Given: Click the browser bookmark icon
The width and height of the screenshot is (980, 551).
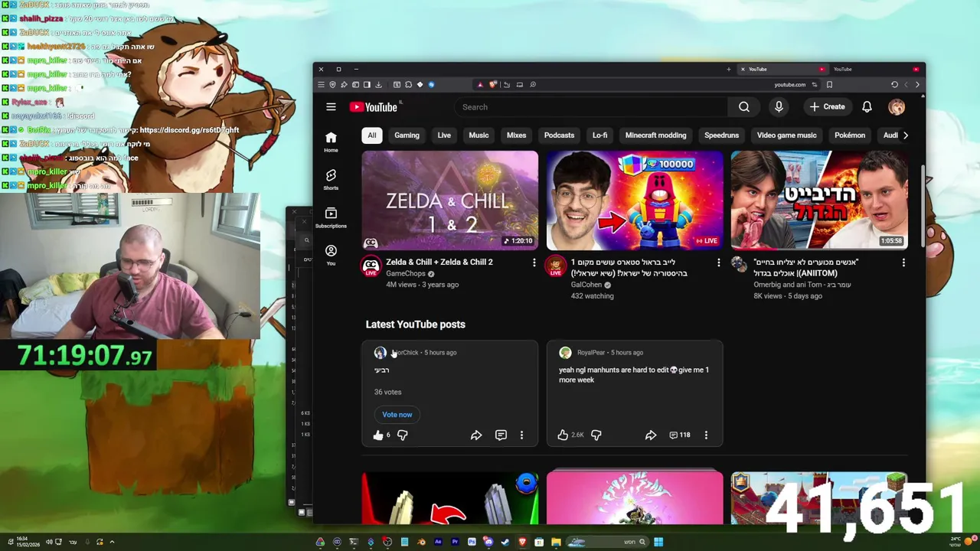Looking at the screenshot, I should point(829,84).
